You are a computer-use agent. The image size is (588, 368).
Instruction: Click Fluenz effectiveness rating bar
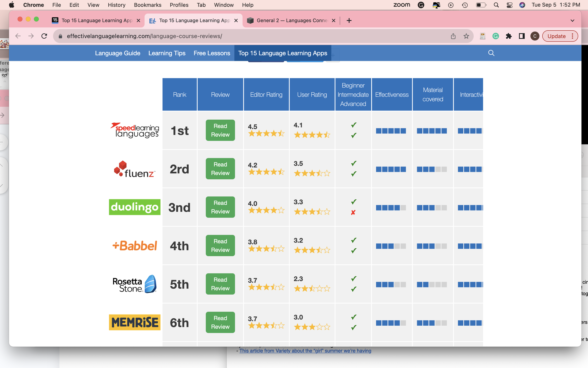tap(391, 169)
